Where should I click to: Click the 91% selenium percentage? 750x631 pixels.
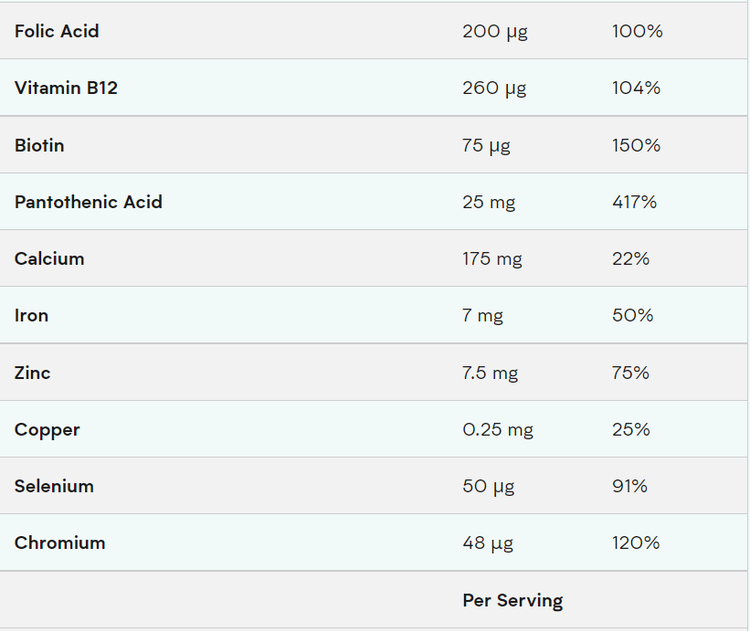(630, 486)
